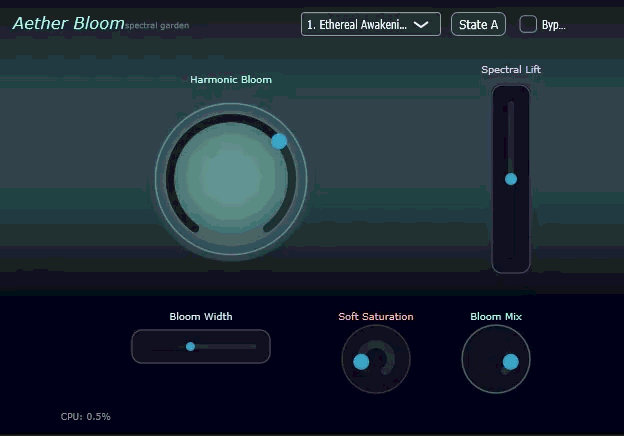The height and width of the screenshot is (436, 624).
Task: Click the Spectral Lift label
Action: point(511,70)
